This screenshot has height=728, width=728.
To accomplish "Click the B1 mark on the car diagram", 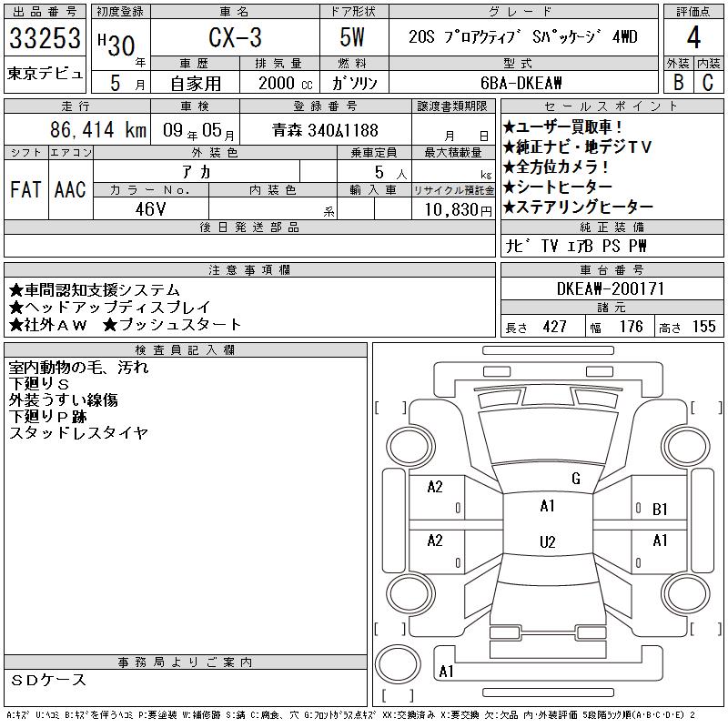I will coord(660,510).
